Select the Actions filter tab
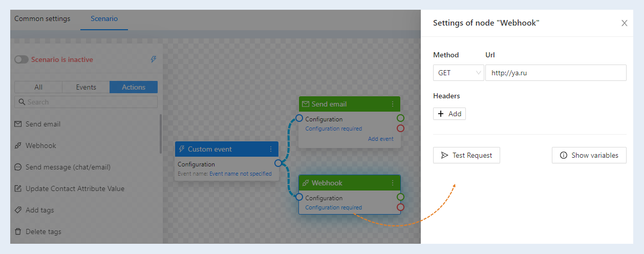 134,87
